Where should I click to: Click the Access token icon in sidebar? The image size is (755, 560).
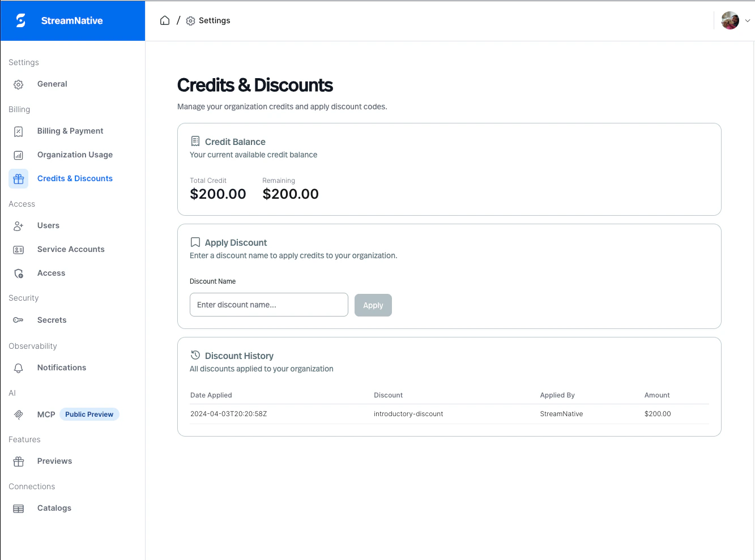pos(18,273)
